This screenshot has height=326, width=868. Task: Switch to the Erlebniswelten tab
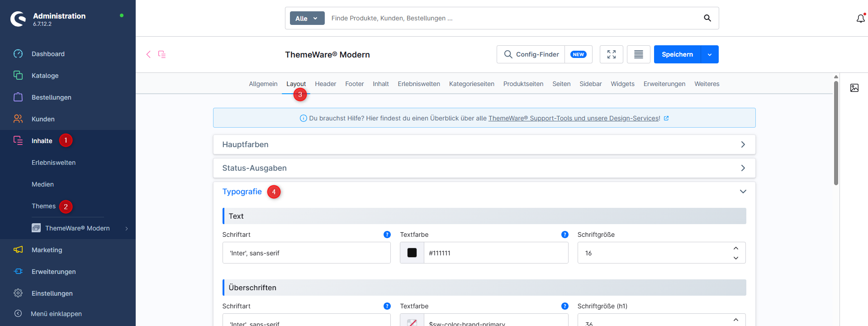(419, 84)
